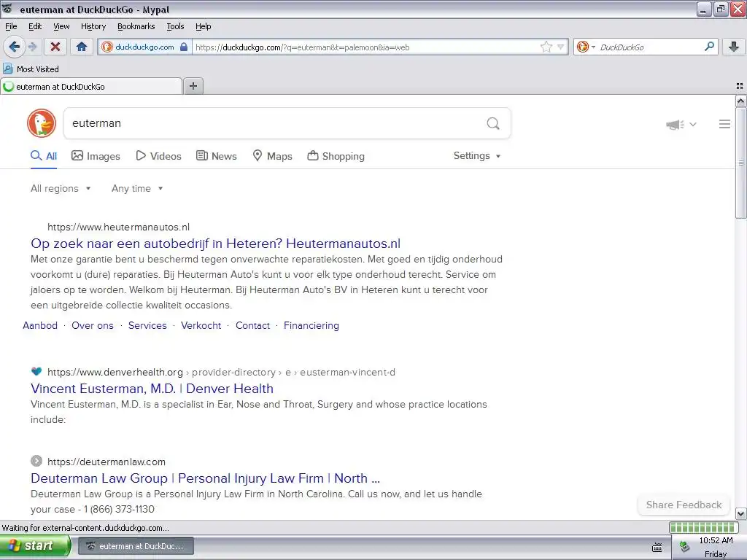Click the search magnifier in DuckDuckGo box

(493, 124)
